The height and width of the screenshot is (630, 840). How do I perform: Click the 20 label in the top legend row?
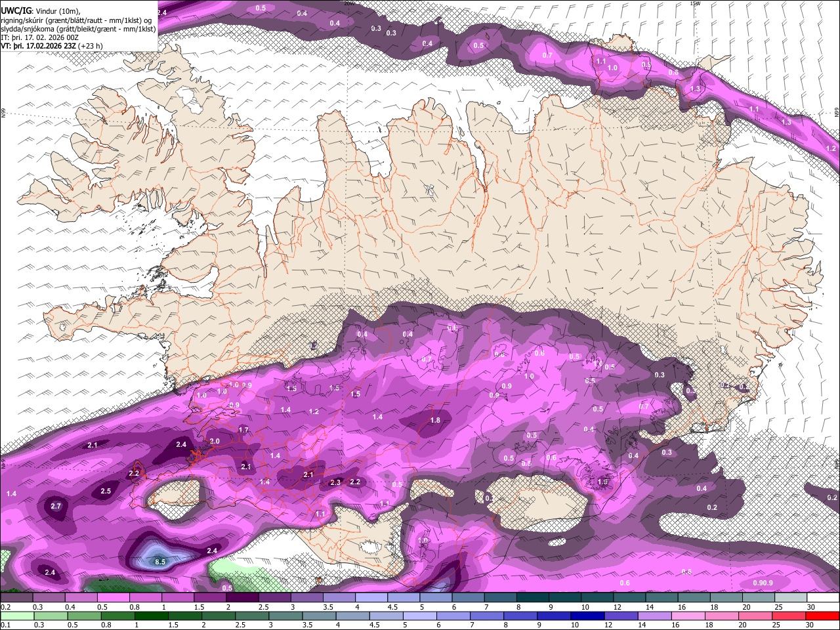point(746,607)
